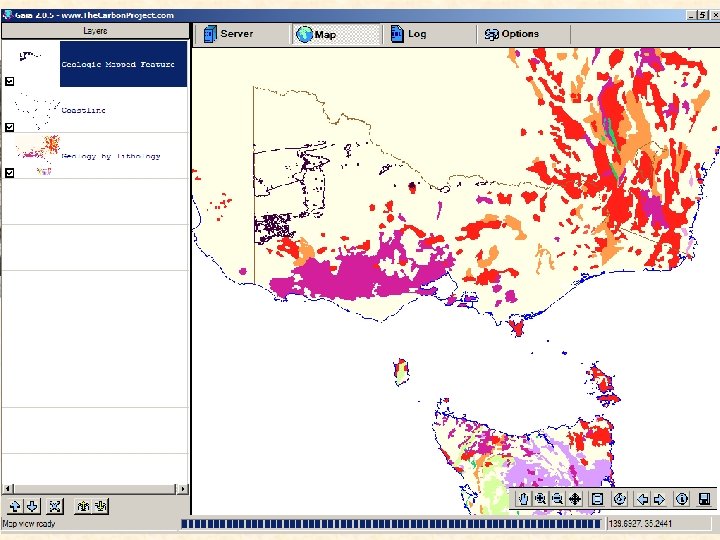Screen dimensions: 720x540
Task: Toggle Geologic Mapped Feature layer checkbox
Action: tap(9, 81)
